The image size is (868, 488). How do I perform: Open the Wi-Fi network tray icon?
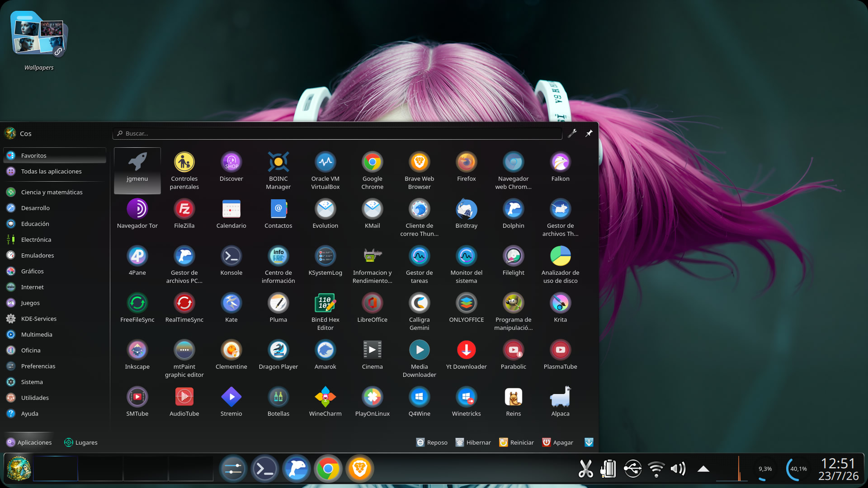click(x=656, y=469)
